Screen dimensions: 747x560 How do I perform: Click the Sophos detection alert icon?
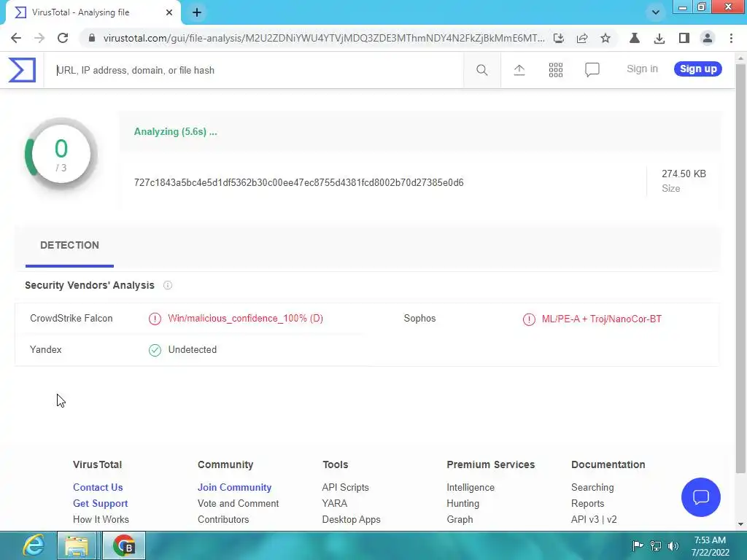529,319
